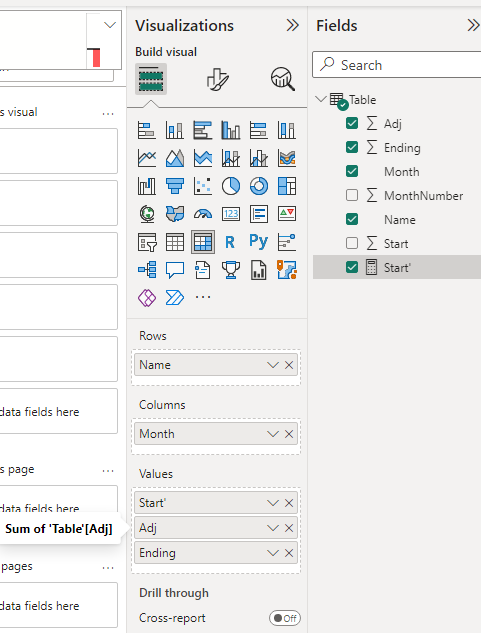This screenshot has height=633, width=481.
Task: Select the Ribbon chart visual
Action: pyautogui.click(x=287, y=158)
